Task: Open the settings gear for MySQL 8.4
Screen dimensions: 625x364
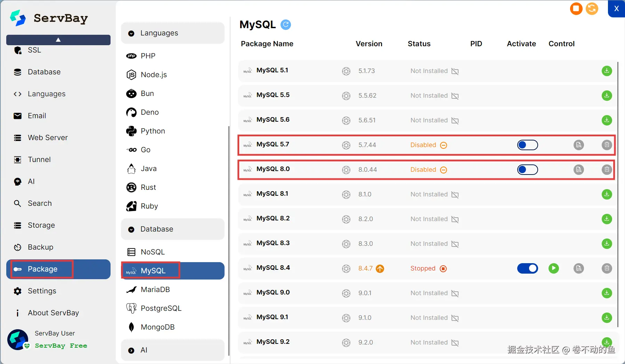Action: point(346,268)
